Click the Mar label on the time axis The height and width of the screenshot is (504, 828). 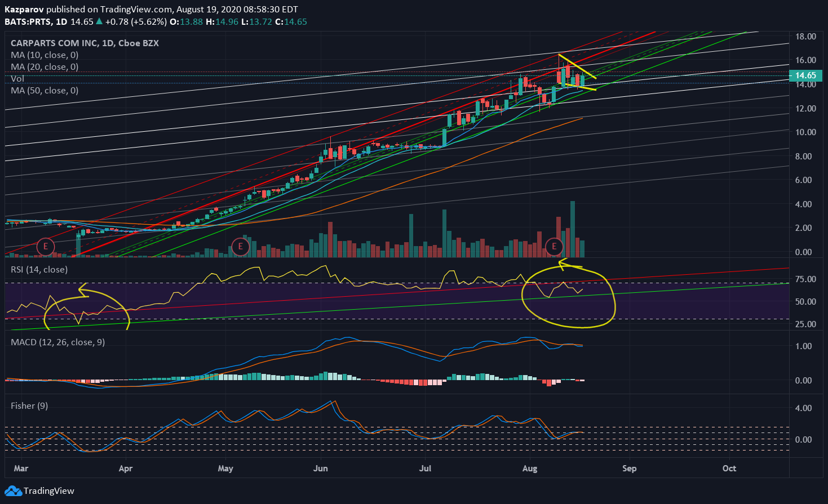pos(21,469)
